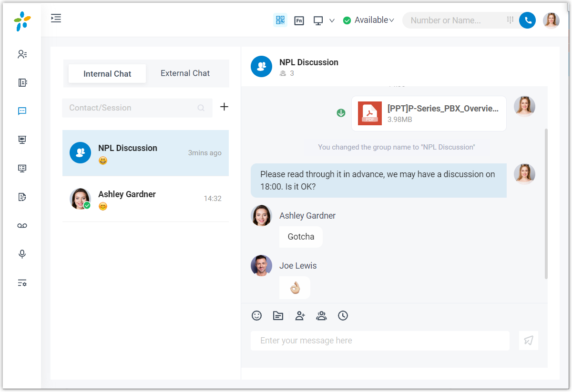Select the NPL Discussion chat session
The image size is (572, 392).
point(145,153)
